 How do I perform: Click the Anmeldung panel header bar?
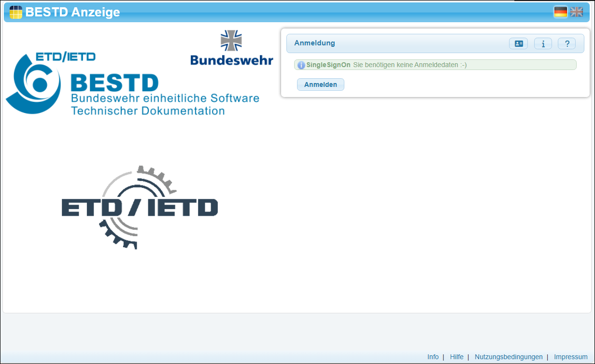[386, 43]
